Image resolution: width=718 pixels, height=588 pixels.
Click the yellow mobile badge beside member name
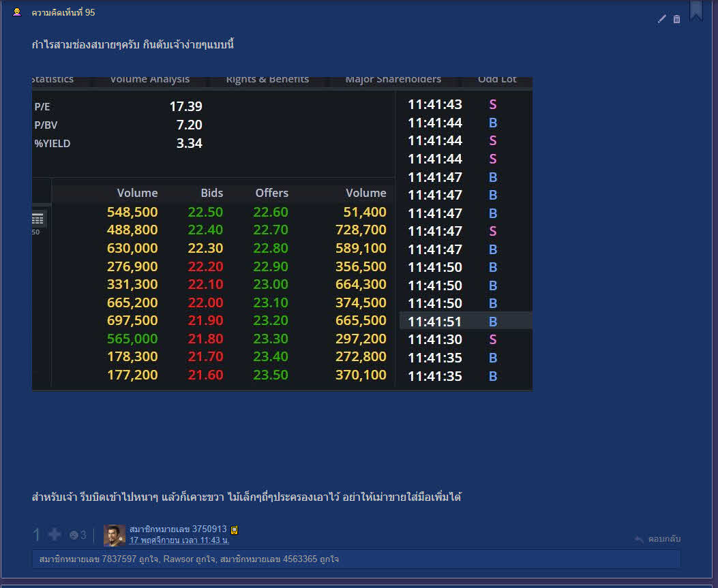tap(234, 530)
